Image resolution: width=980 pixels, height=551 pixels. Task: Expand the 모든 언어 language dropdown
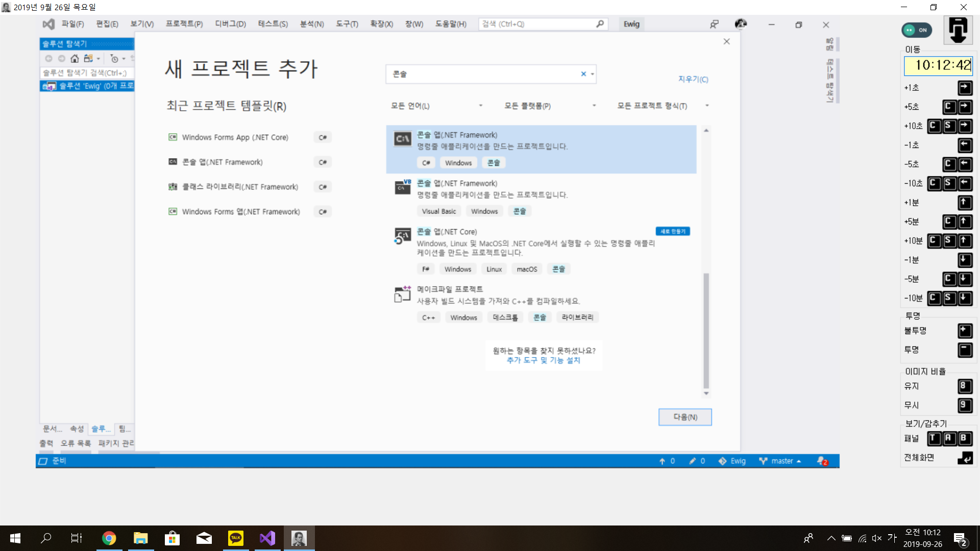coord(436,106)
